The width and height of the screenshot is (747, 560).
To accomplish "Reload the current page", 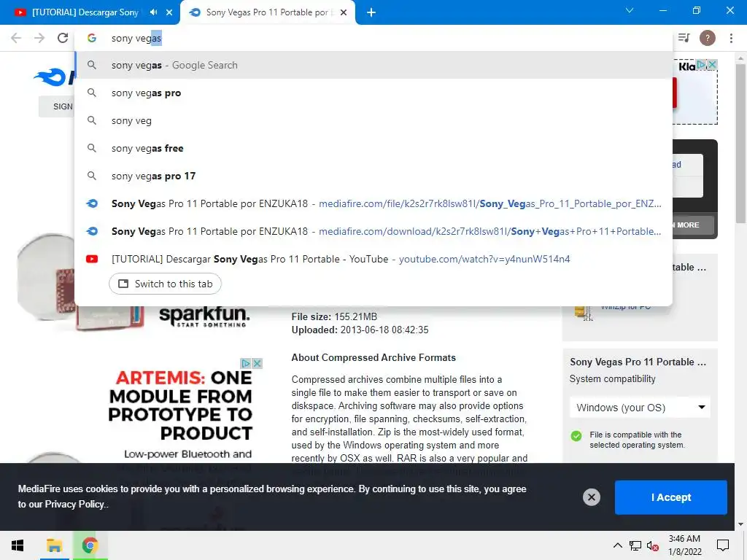I will (63, 38).
